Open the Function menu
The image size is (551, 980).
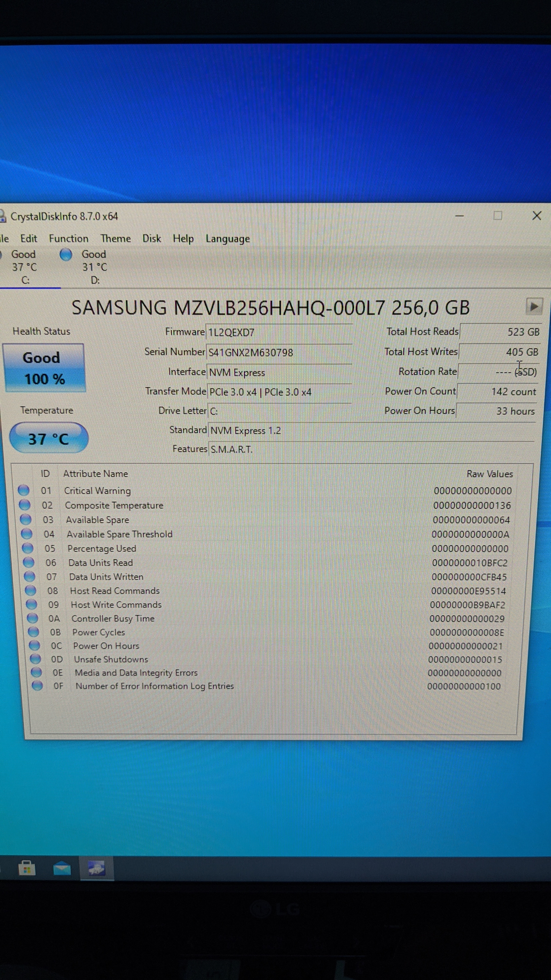69,238
